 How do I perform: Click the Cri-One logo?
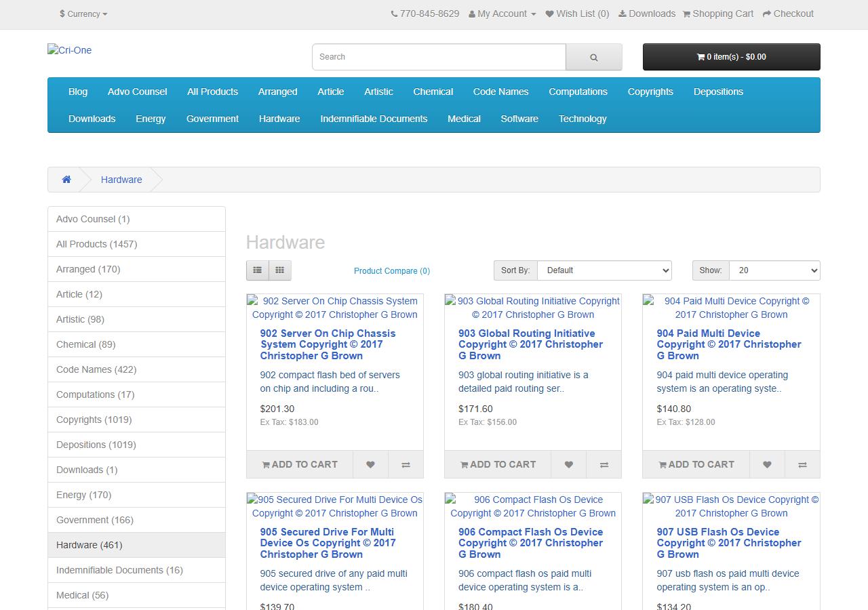click(69, 50)
